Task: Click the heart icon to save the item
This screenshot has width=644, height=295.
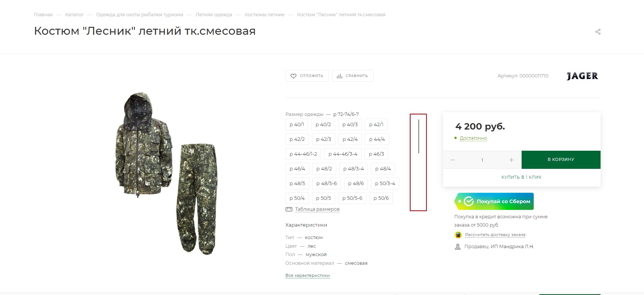Action: pyautogui.click(x=293, y=76)
